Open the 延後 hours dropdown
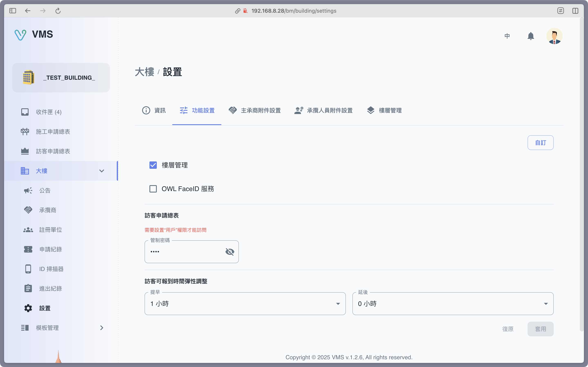This screenshot has width=588, height=367. click(452, 304)
